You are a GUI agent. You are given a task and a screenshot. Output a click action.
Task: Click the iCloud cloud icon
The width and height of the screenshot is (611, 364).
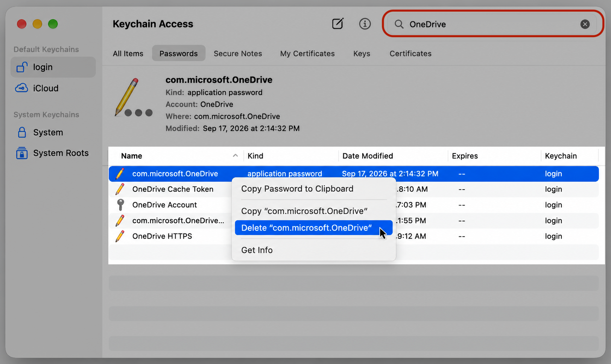(x=21, y=88)
